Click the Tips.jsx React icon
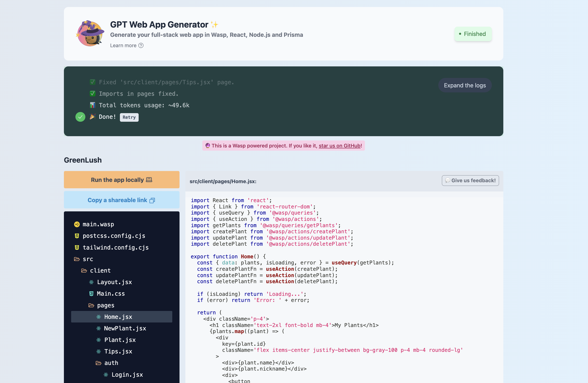588x383 pixels. 99,351
